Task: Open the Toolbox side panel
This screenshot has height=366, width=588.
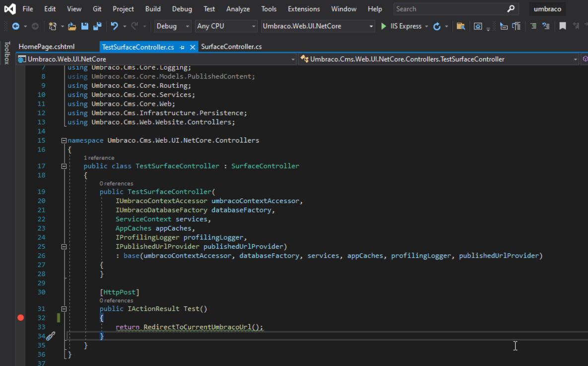Action: pos(7,53)
